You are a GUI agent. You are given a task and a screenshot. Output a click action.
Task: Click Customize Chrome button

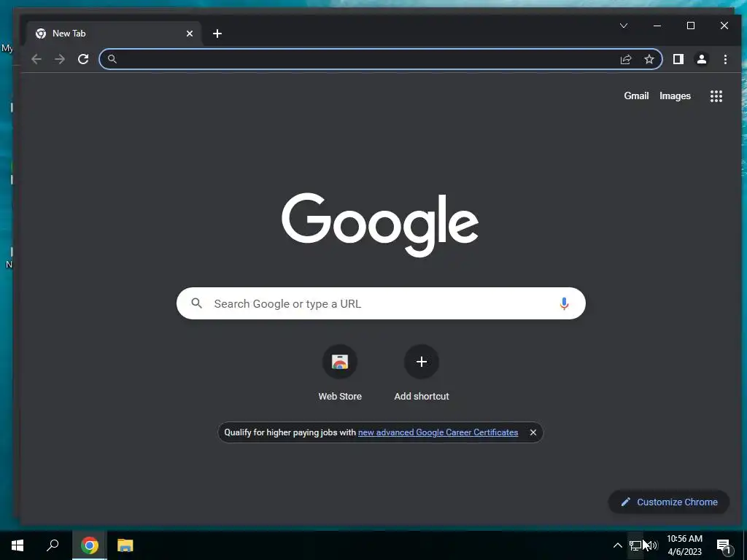(669, 502)
